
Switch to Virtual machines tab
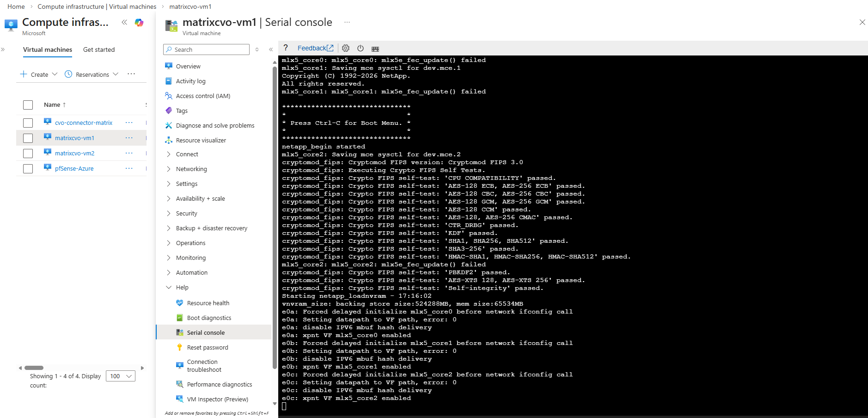(48, 50)
